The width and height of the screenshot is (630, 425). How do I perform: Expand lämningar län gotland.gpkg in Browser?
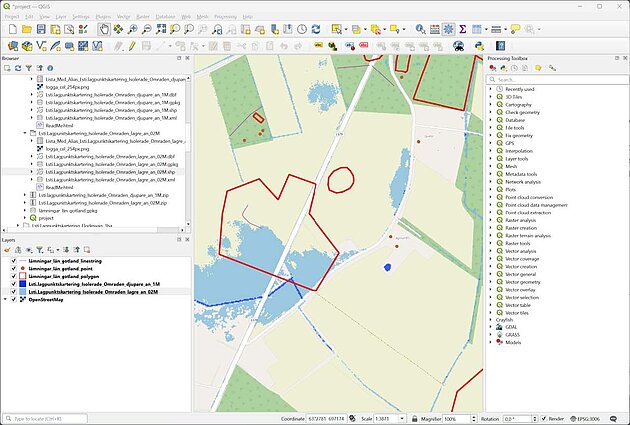coord(25,210)
